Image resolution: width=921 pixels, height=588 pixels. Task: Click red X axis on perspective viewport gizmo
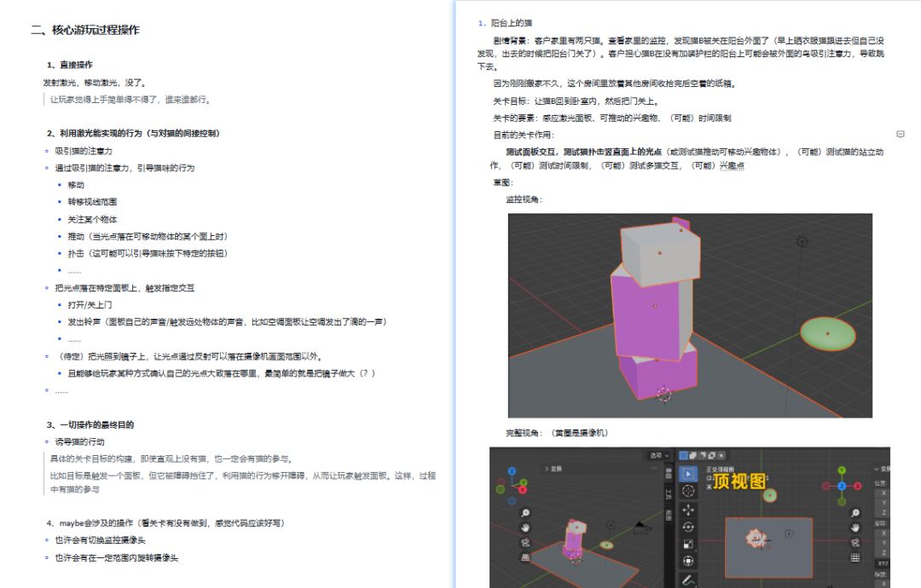point(523,489)
